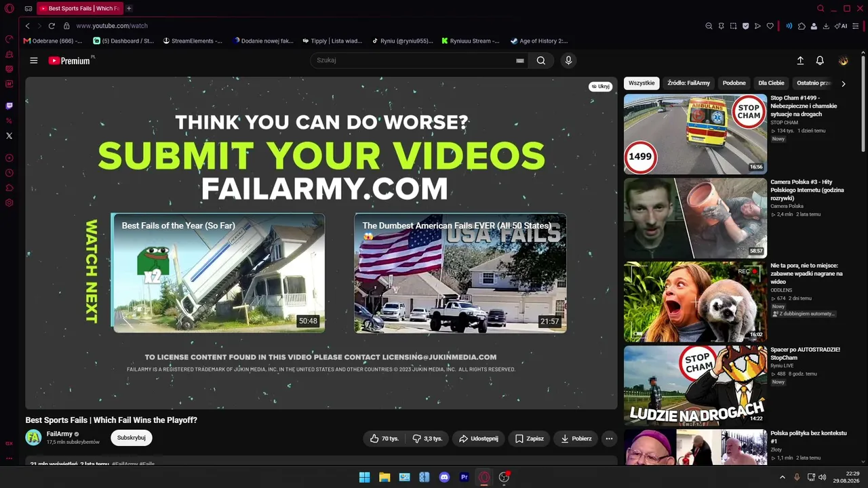This screenshot has width=868, height=488.
Task: Search tabs with the red magnifier icon
Action: pyautogui.click(x=821, y=9)
